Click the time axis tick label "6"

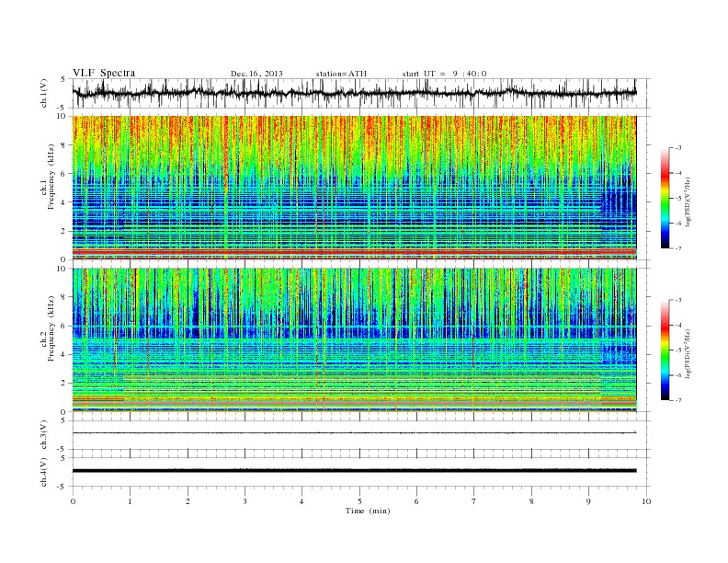coord(416,501)
